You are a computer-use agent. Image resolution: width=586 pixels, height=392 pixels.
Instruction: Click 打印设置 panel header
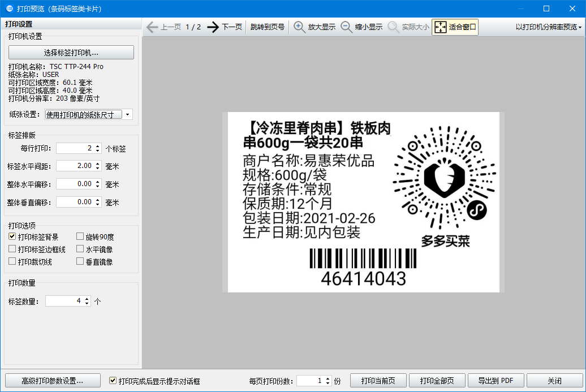coord(19,24)
